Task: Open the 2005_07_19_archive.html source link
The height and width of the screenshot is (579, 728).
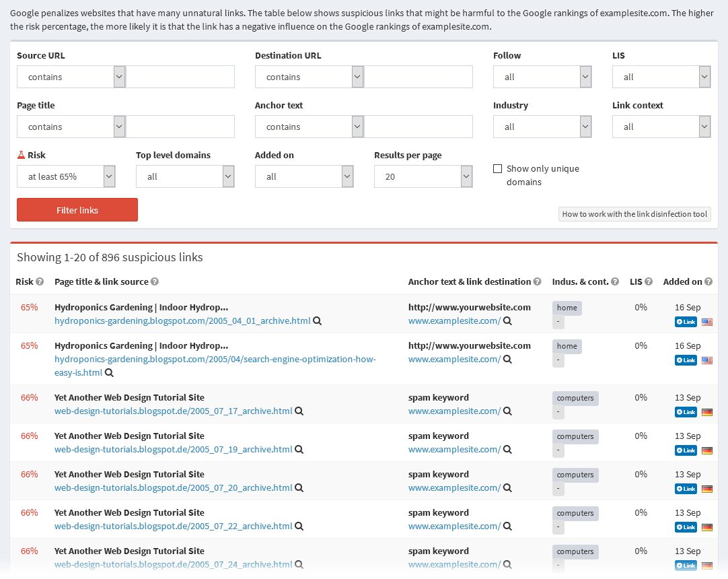Action: [x=174, y=450]
